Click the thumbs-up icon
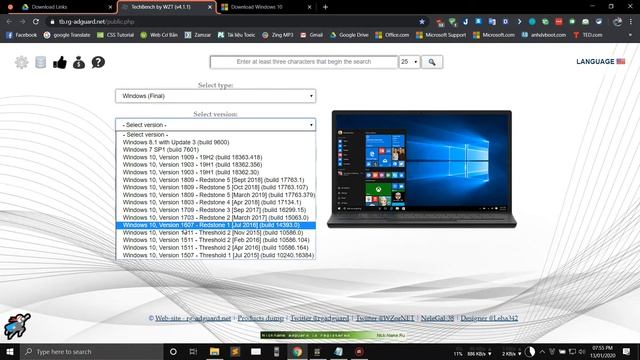Image resolution: width=640 pixels, height=360 pixels. point(60,62)
